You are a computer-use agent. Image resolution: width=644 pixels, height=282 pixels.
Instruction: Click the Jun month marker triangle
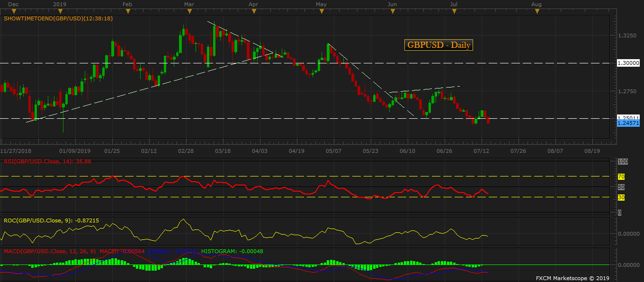point(392,11)
